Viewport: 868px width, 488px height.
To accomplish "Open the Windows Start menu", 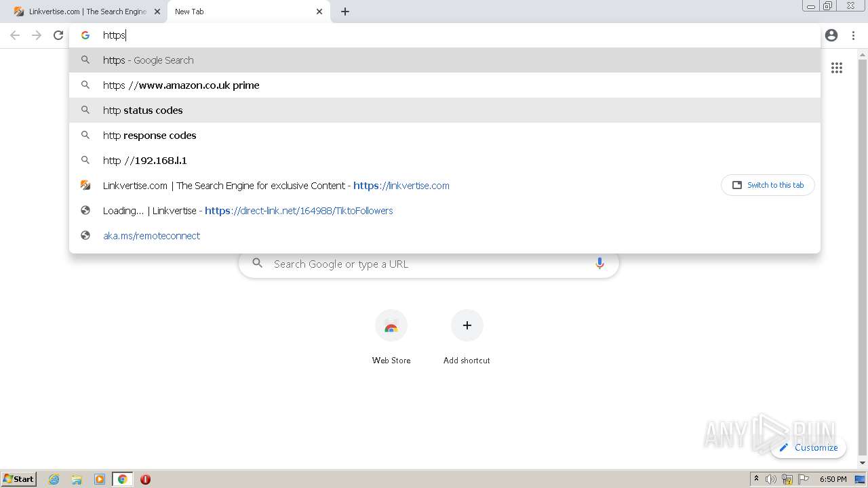I will click(19, 479).
